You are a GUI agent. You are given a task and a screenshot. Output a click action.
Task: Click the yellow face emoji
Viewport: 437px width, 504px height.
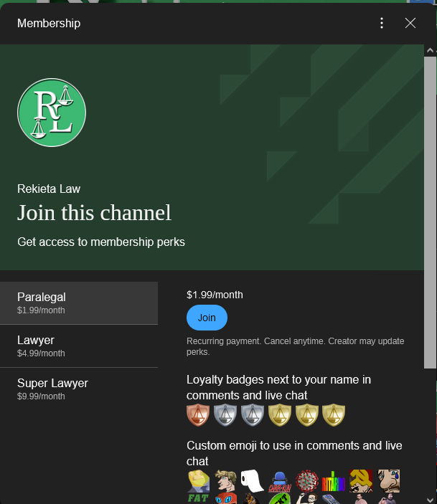(198, 481)
